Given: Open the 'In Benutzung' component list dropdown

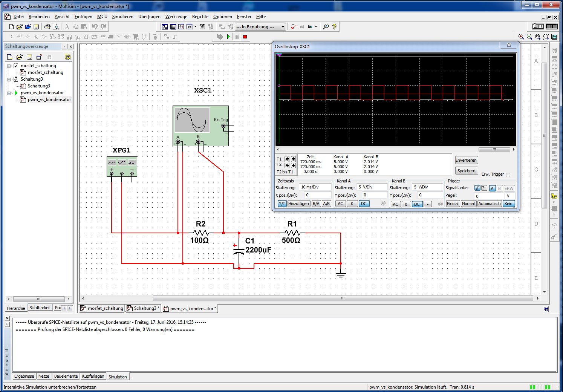Looking at the screenshot, I should pos(283,27).
